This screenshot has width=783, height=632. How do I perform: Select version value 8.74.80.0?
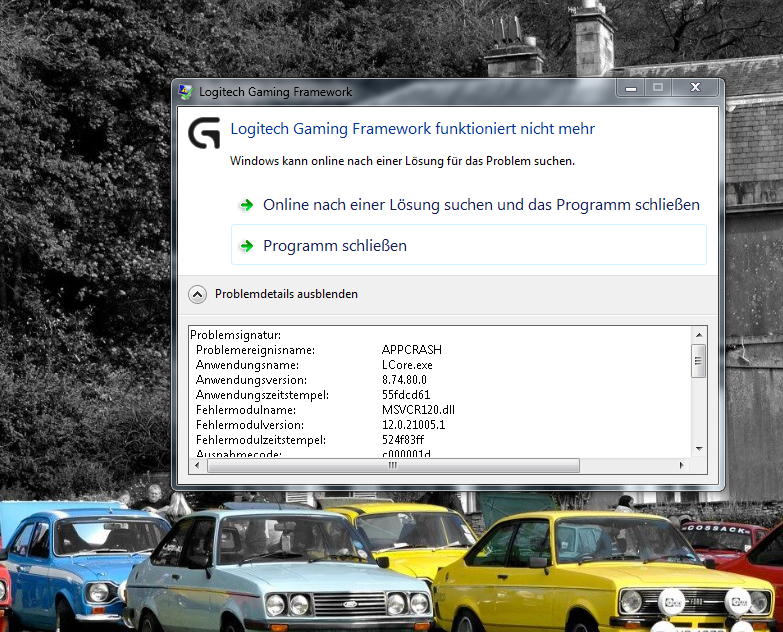tap(404, 380)
